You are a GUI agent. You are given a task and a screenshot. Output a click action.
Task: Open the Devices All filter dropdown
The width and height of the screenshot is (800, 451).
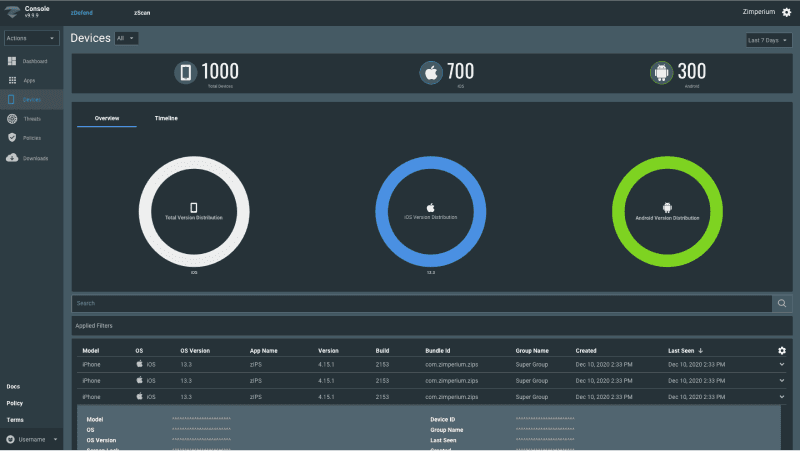click(126, 38)
